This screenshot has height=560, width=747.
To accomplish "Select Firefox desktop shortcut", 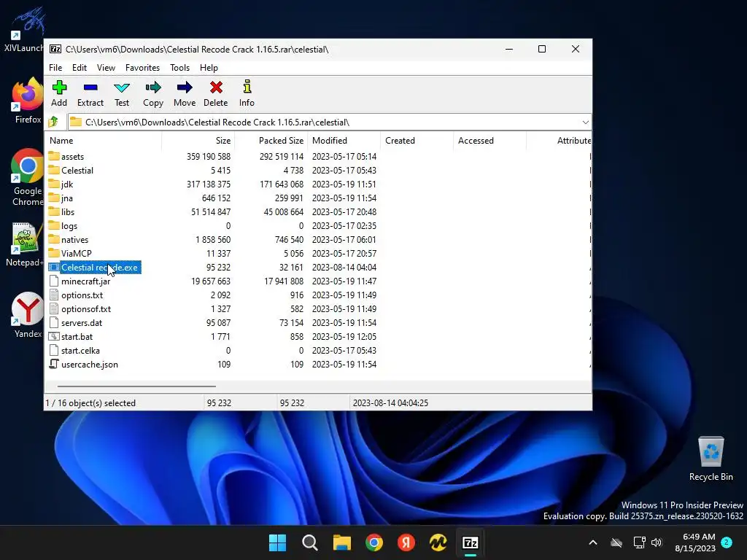I will click(28, 101).
